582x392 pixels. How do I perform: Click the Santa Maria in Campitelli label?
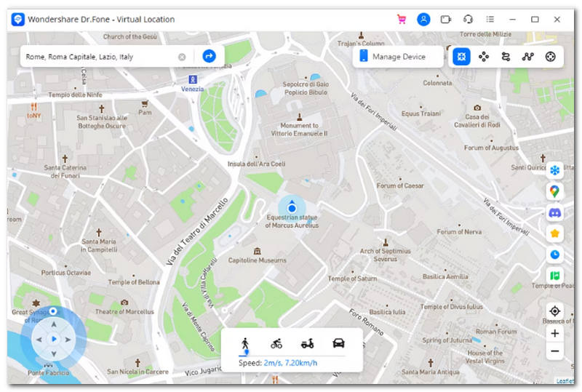click(99, 245)
